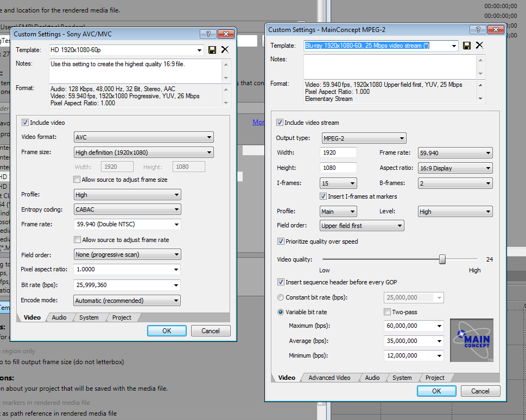Enable Allow source to adjust frame size
The height and width of the screenshot is (420, 526).
point(77,180)
